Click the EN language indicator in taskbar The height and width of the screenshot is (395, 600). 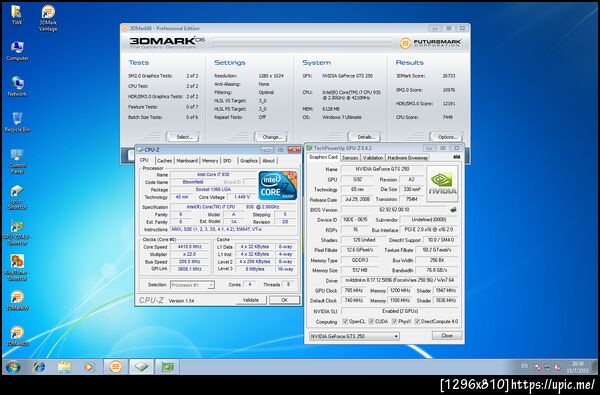point(525,366)
